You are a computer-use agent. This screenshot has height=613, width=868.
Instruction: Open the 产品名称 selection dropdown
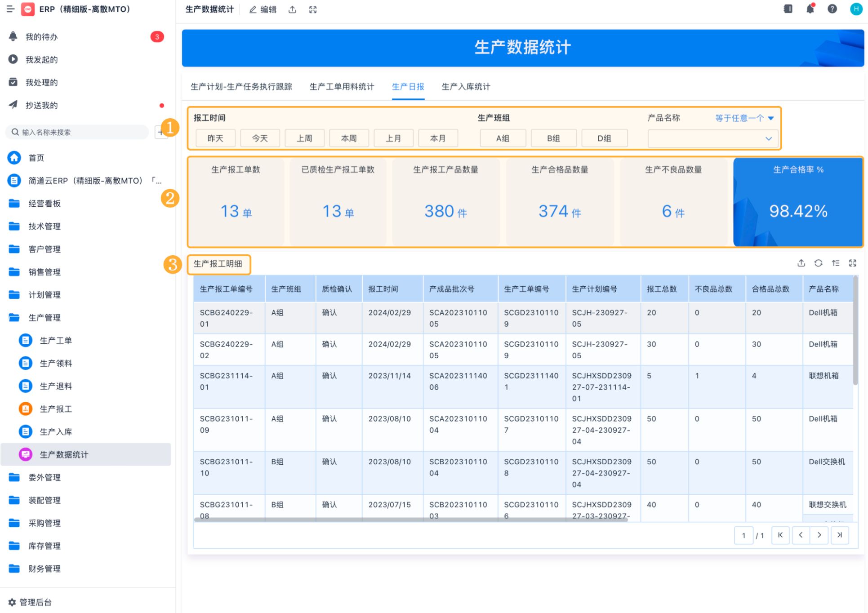(712, 138)
